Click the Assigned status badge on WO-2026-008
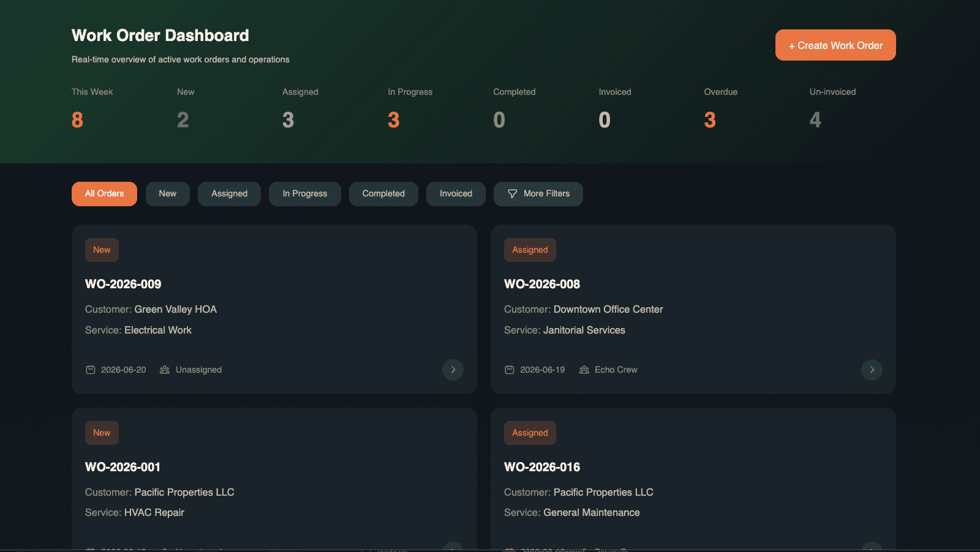The height and width of the screenshot is (552, 980). click(530, 250)
